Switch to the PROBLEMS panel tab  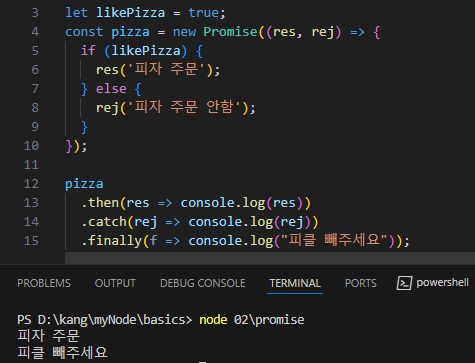(44, 283)
